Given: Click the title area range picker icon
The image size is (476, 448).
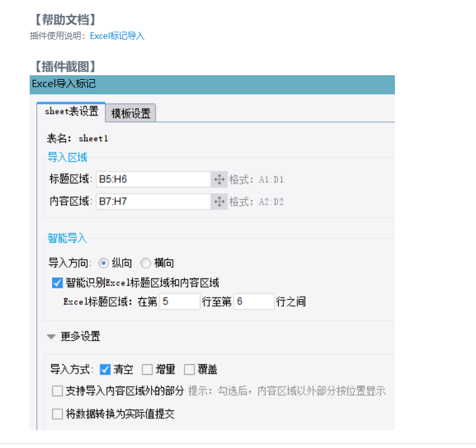Looking at the screenshot, I should (219, 179).
